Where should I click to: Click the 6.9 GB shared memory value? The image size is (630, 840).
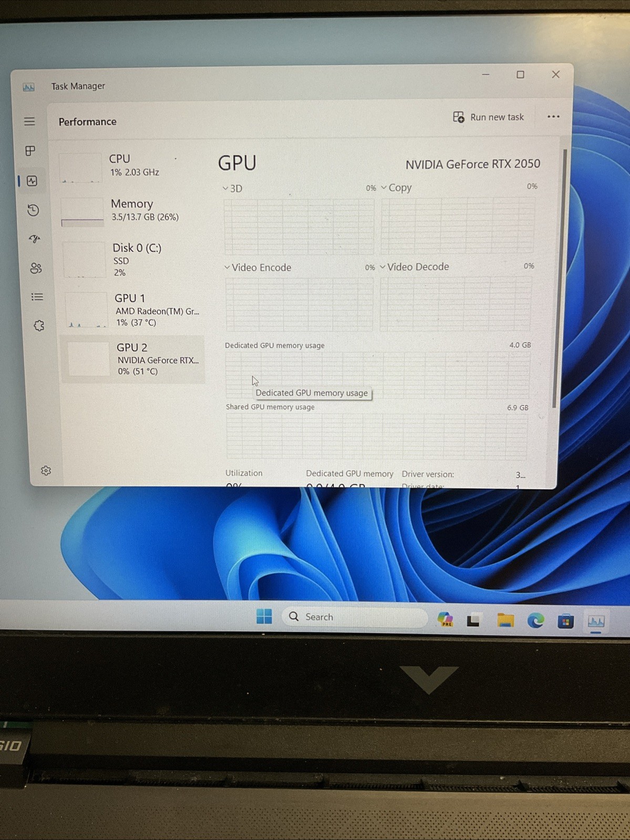pos(518,408)
